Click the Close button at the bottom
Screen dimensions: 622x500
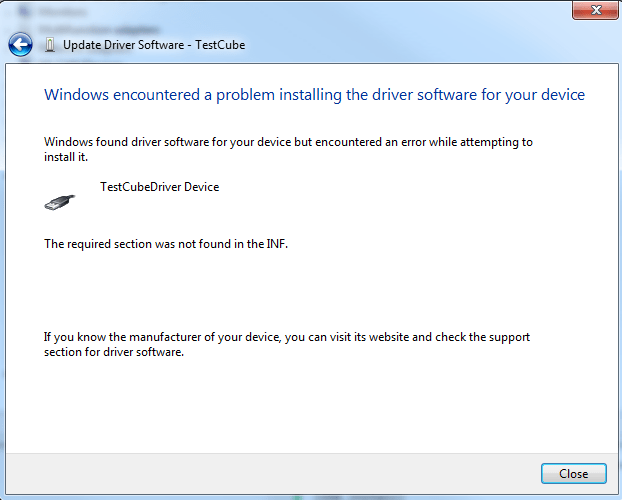coord(574,473)
